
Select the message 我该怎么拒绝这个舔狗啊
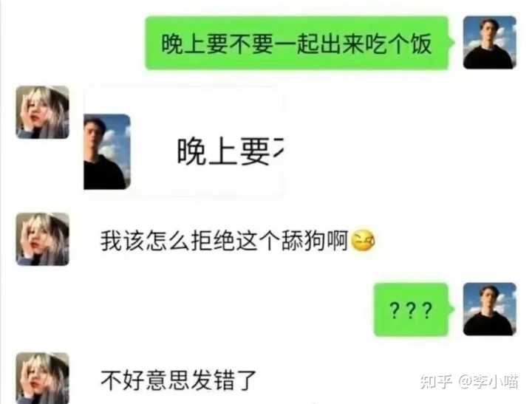pos(237,241)
